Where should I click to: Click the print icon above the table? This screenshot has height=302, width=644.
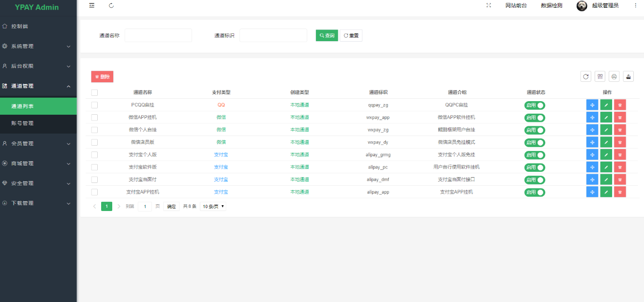tap(614, 76)
